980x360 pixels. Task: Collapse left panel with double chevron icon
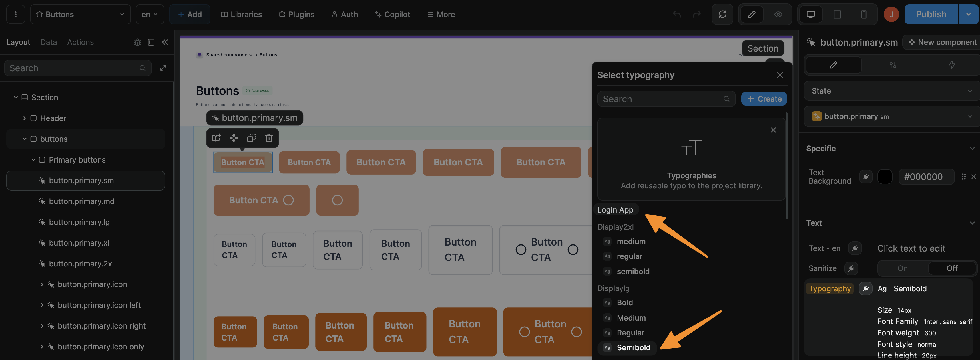(165, 42)
